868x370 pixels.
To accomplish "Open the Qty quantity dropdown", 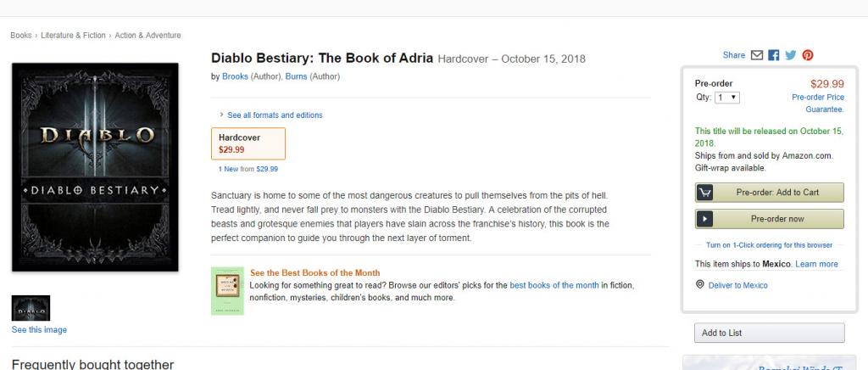I will [x=727, y=98].
